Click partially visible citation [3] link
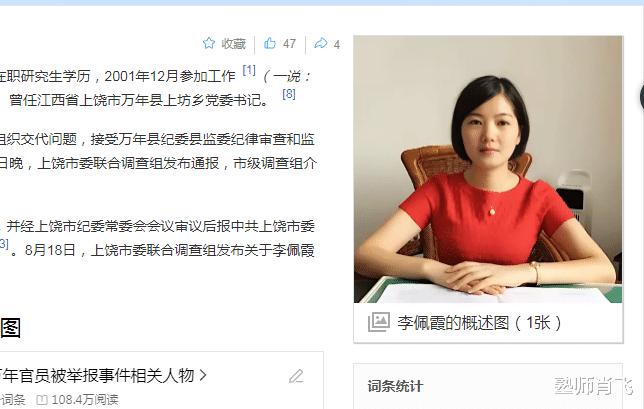This screenshot has width=644, height=409. coord(4,244)
